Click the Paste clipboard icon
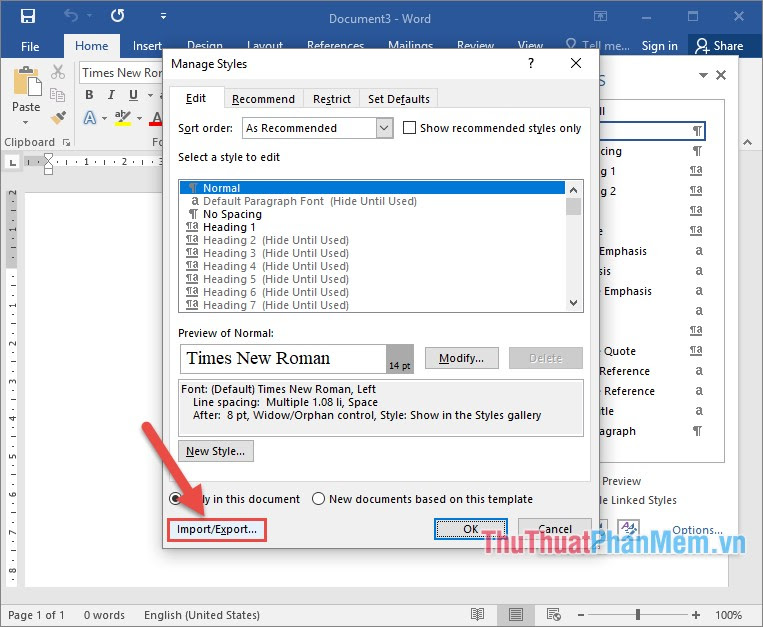 point(26,81)
